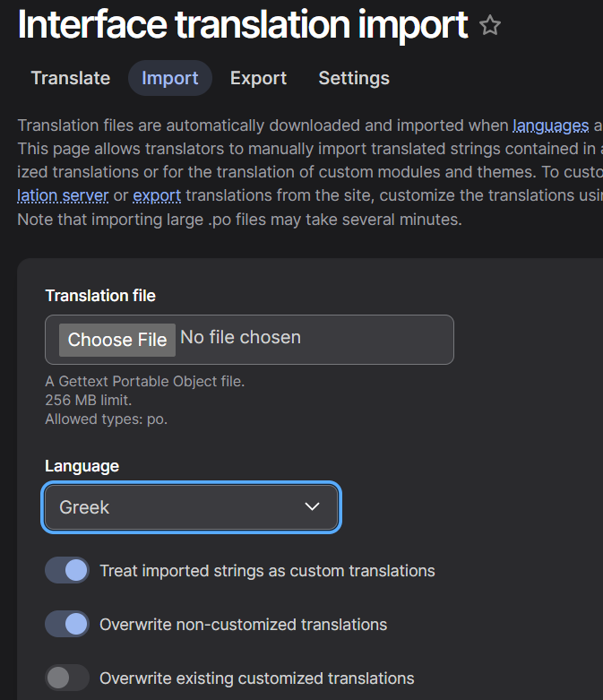
Task: Click the 'Translation file' field label
Action: click(x=100, y=296)
